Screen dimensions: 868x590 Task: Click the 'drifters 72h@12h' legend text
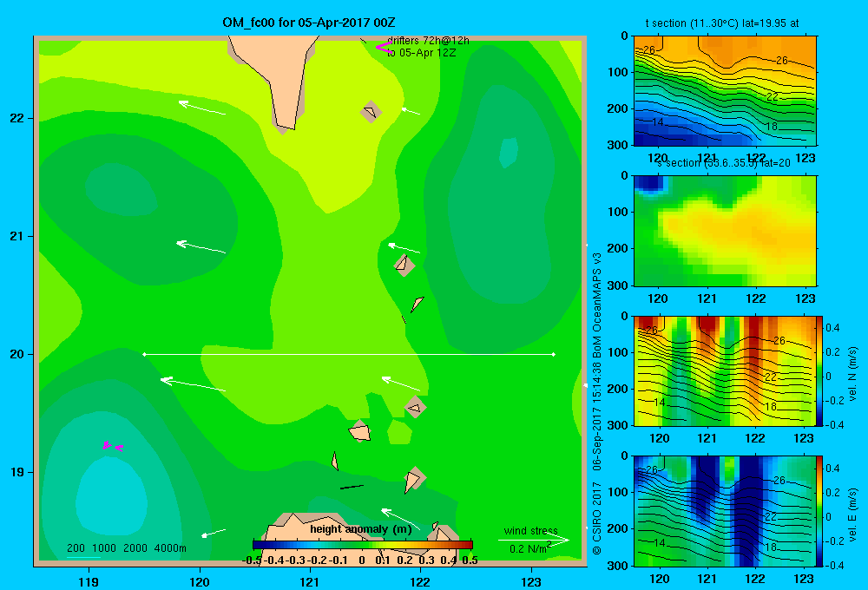(428, 41)
